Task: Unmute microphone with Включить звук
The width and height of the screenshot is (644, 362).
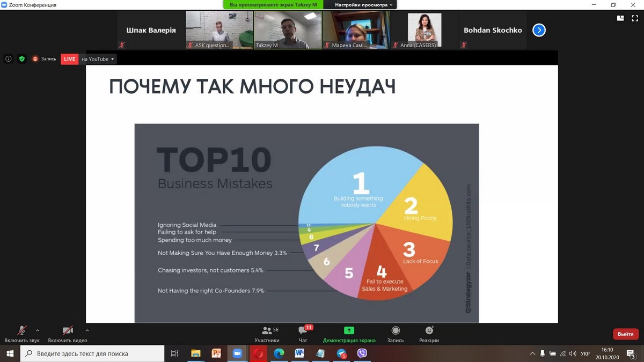Action: pyautogui.click(x=22, y=334)
